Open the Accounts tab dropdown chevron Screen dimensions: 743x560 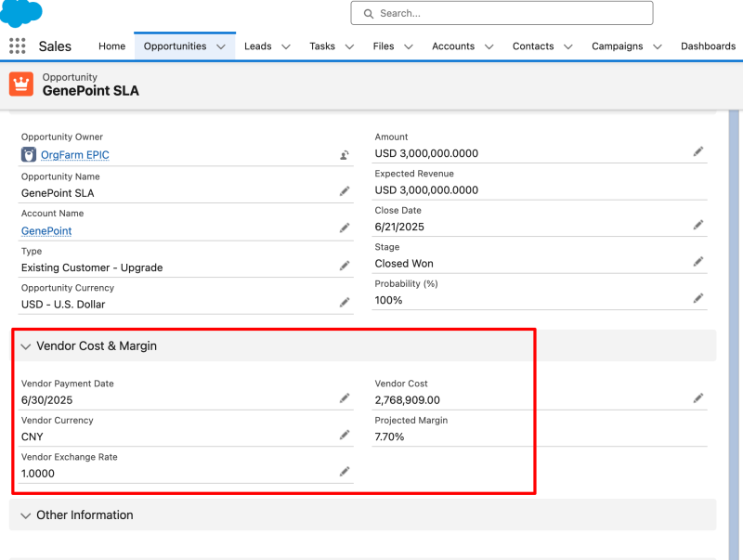(489, 46)
